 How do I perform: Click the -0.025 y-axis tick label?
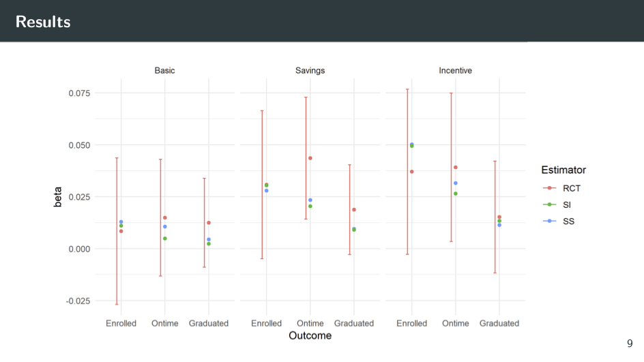(x=77, y=301)
